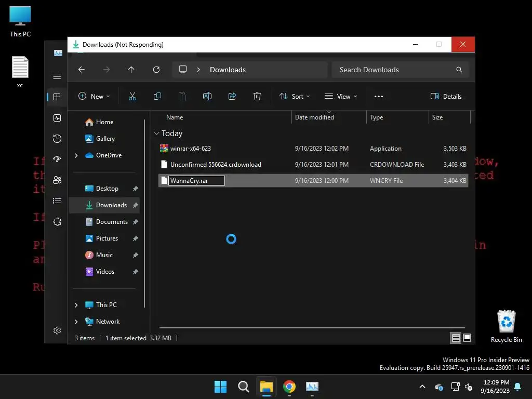Expand the This PC tree node
This screenshot has width=532, height=399.
click(x=76, y=305)
